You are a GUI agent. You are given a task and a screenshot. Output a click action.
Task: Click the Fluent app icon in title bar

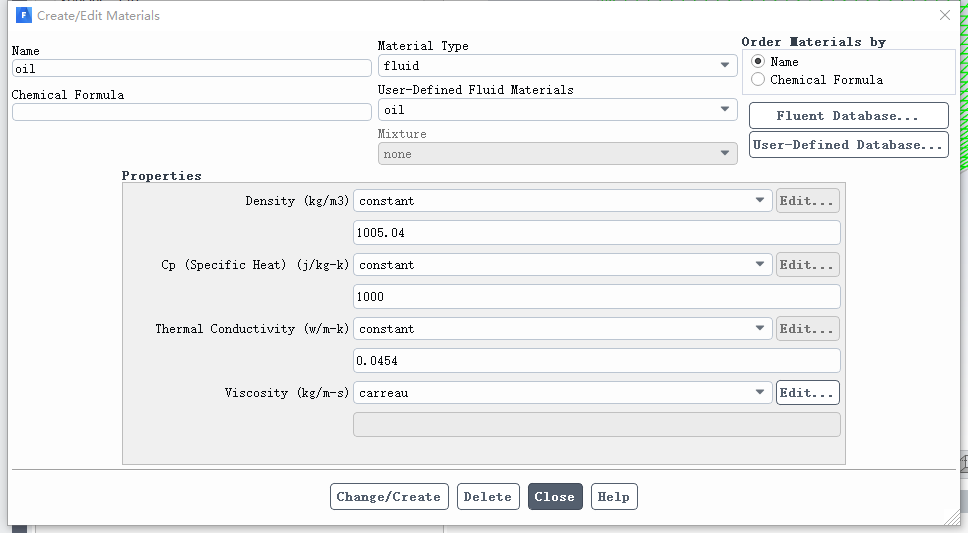(23, 15)
